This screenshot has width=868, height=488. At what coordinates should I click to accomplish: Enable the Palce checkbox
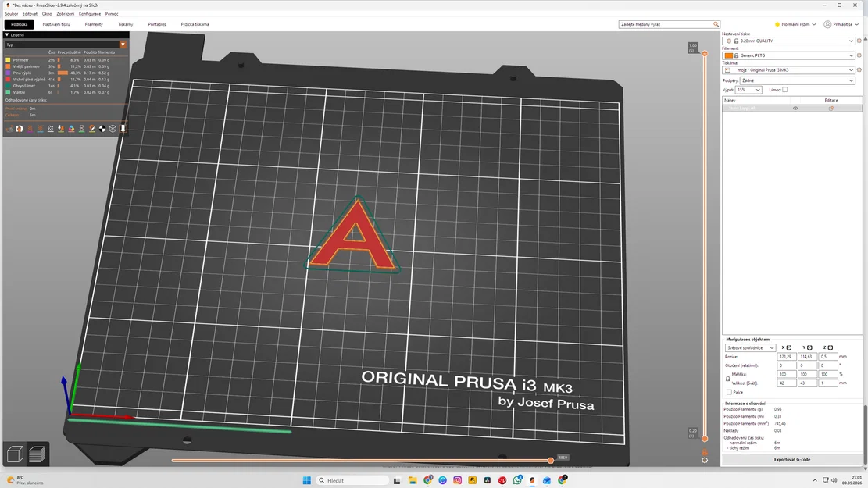729,392
